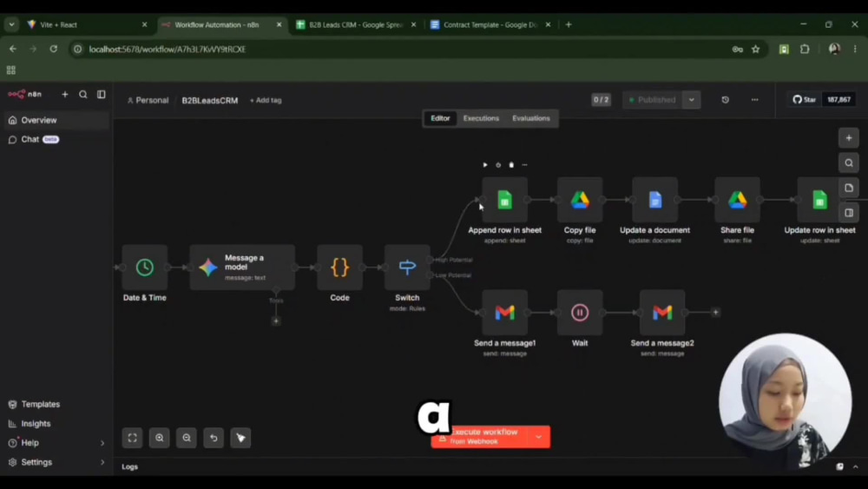Viewport: 868px width, 489px height.
Task: Click Add tag link
Action: click(266, 100)
